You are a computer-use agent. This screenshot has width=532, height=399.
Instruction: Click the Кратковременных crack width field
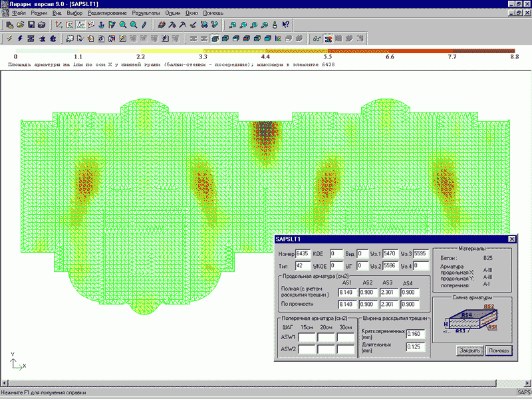pos(414,333)
